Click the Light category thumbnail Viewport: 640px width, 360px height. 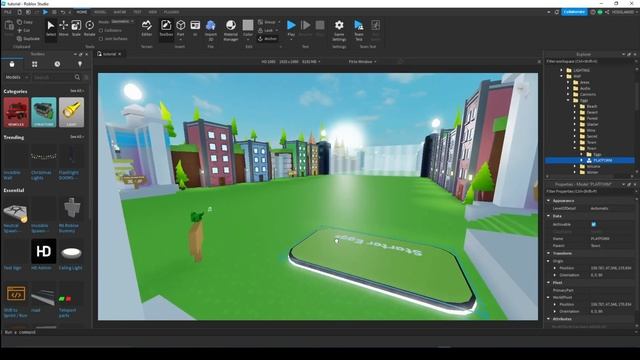[71, 112]
